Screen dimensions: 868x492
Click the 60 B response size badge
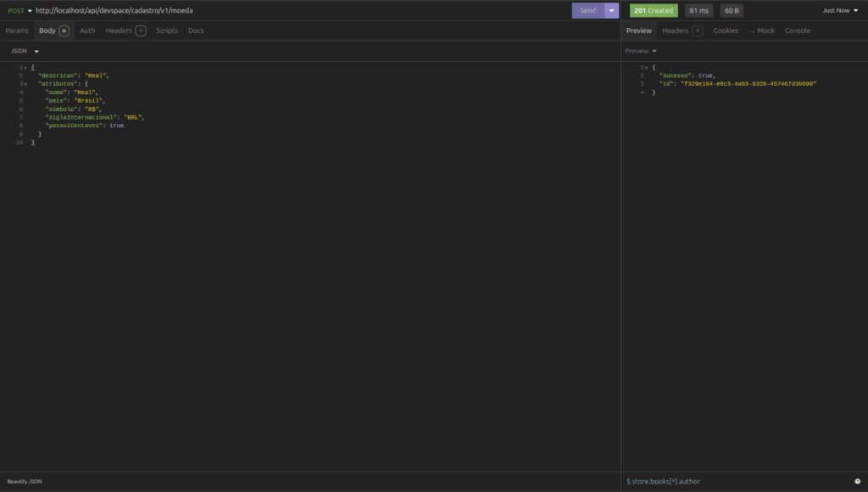732,10
